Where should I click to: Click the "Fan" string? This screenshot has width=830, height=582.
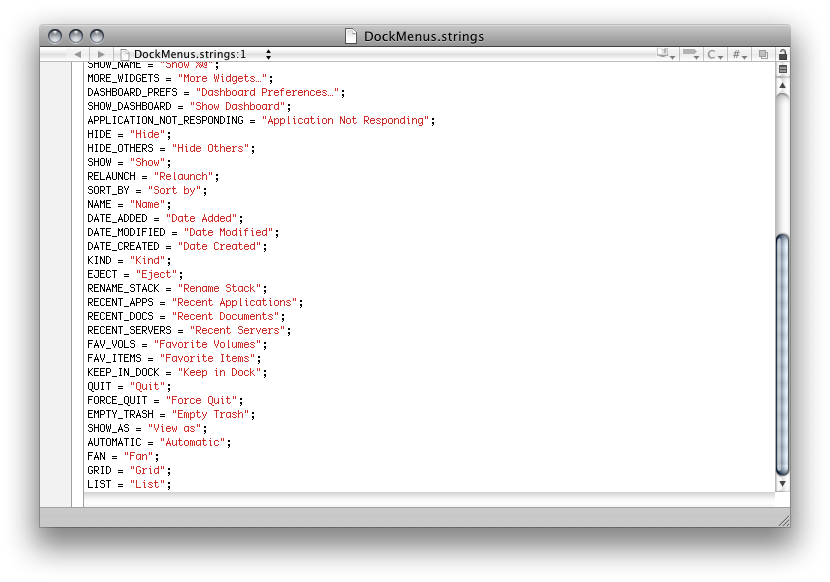(138, 456)
